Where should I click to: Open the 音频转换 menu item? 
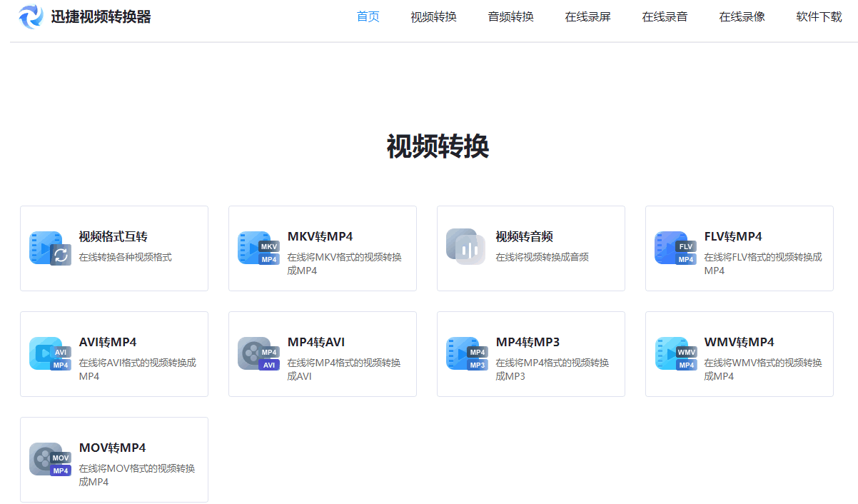click(510, 16)
